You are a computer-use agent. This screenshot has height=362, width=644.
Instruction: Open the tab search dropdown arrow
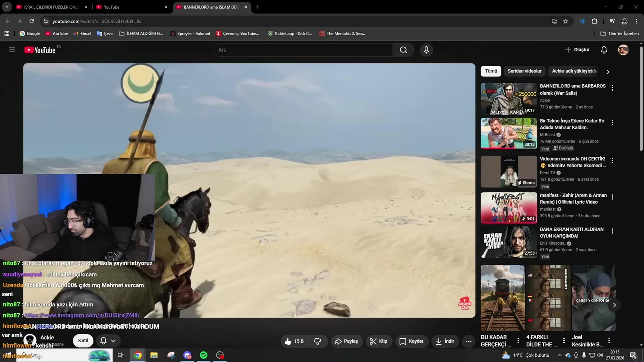tap(7, 7)
